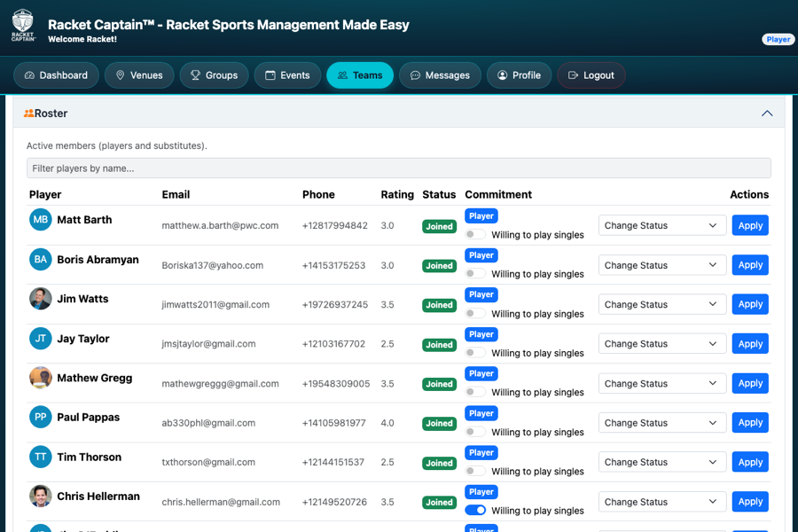Screen dimensions: 798x532
Task: Click the Joined badge for Paul Pappas
Action: pyautogui.click(x=439, y=423)
